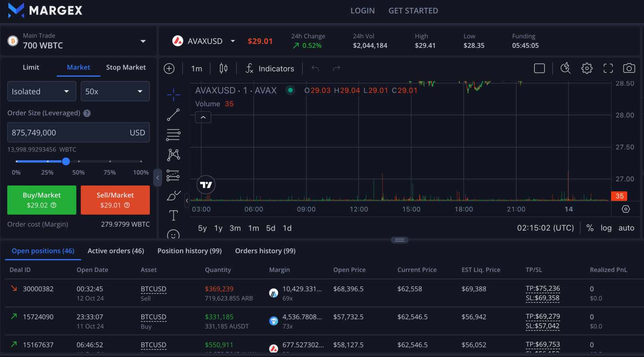Set order size slider to 75%
Image resolution: width=644 pixels, height=357 pixels.
110,162
